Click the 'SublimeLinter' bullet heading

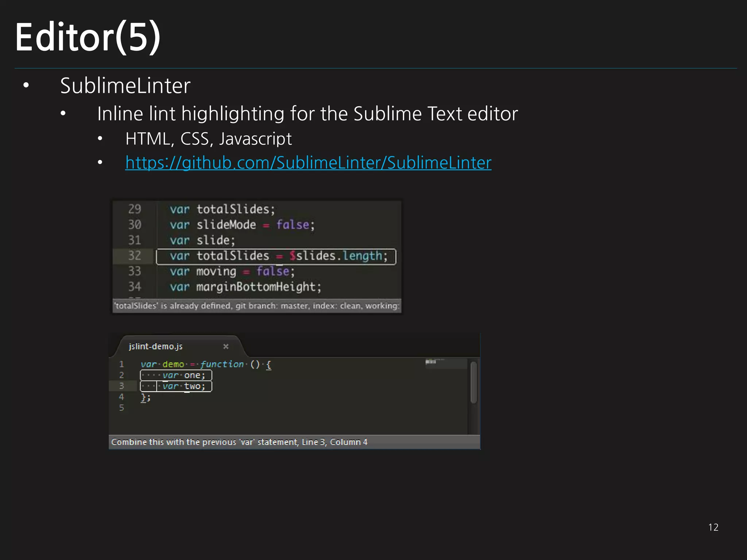pyautogui.click(x=125, y=86)
